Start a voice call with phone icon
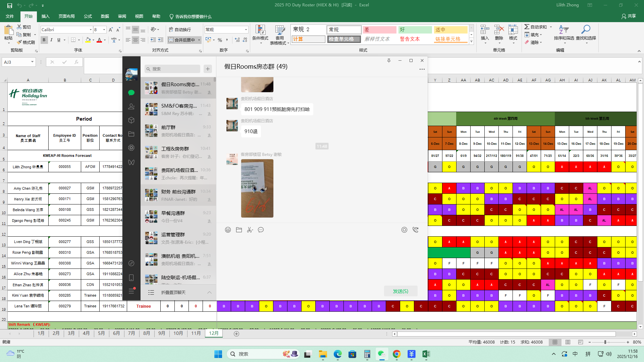 tap(415, 230)
